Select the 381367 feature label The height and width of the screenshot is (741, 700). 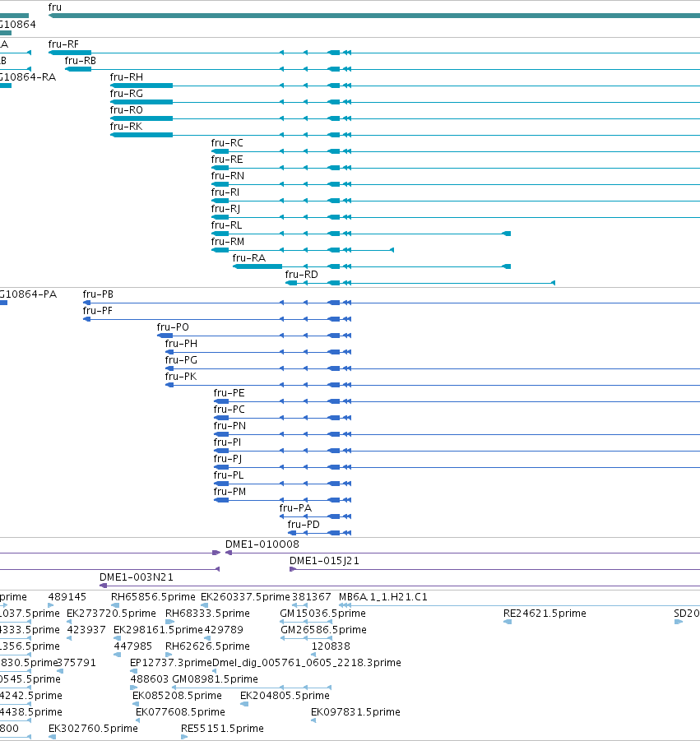(311, 597)
